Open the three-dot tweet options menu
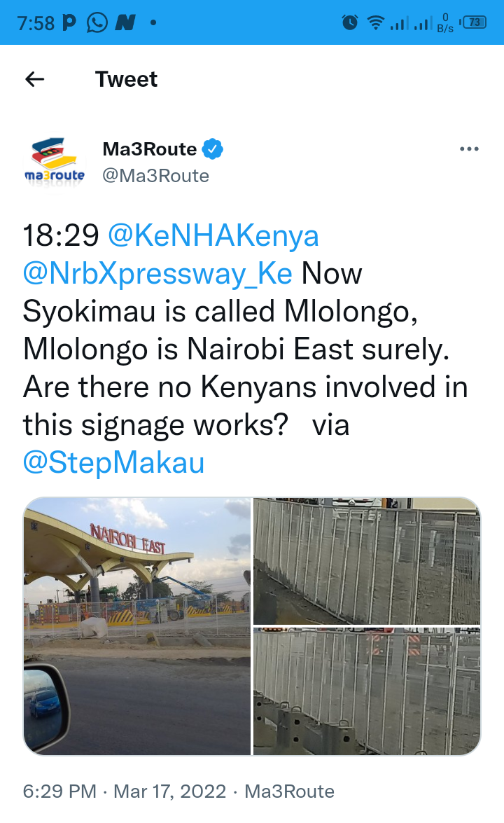504x823 pixels. 469,149
